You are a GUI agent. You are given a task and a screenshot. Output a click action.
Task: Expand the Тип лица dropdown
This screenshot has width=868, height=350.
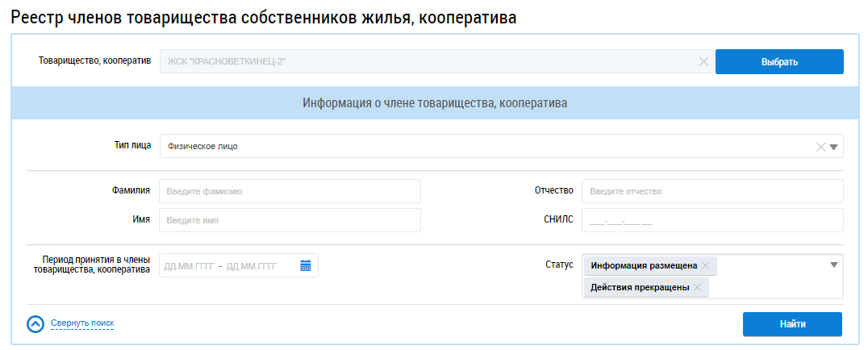[835, 147]
